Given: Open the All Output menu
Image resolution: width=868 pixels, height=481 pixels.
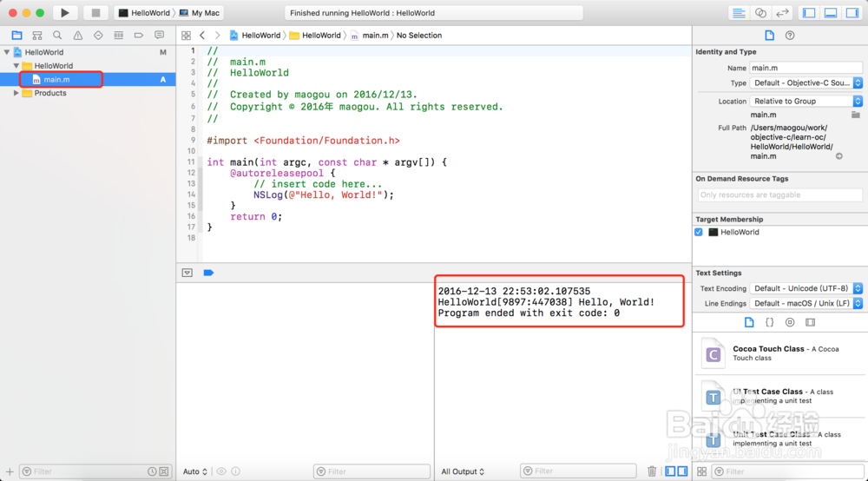Looking at the screenshot, I should tap(463, 471).
